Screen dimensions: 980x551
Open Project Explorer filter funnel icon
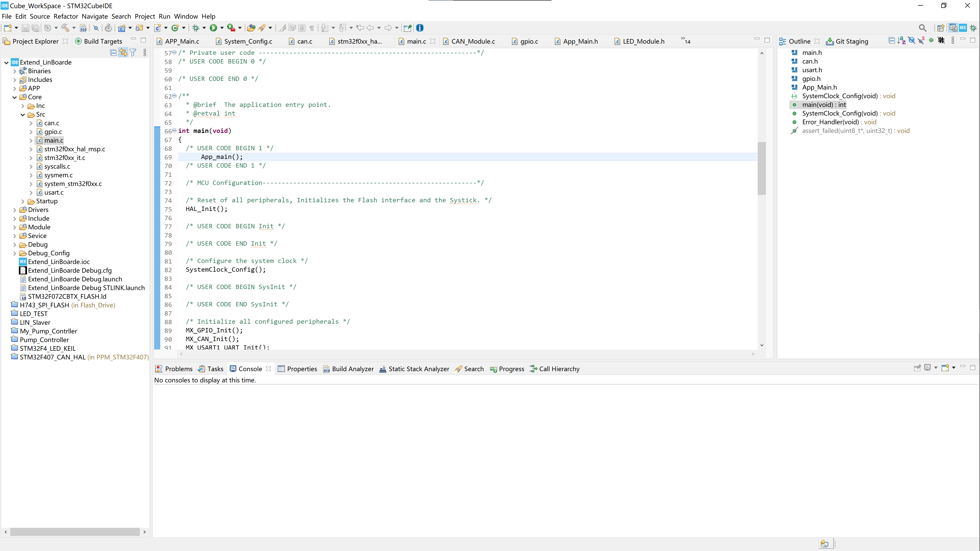coord(133,53)
